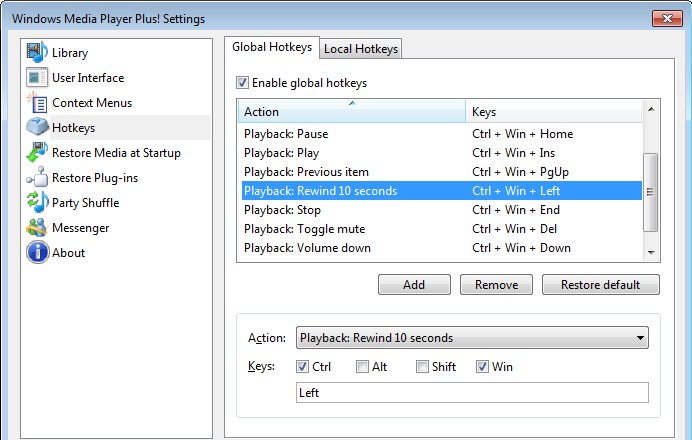The height and width of the screenshot is (440, 692).
Task: Click the Remove hotkey button
Action: (x=496, y=285)
